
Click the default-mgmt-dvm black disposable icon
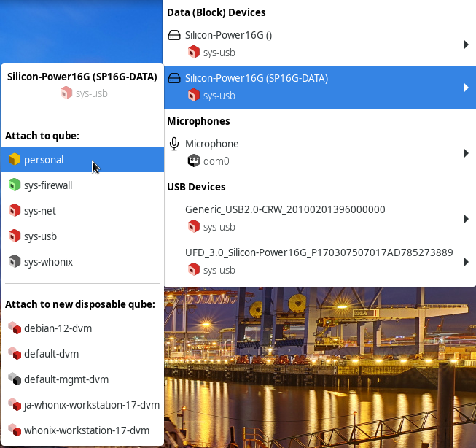[x=15, y=379]
